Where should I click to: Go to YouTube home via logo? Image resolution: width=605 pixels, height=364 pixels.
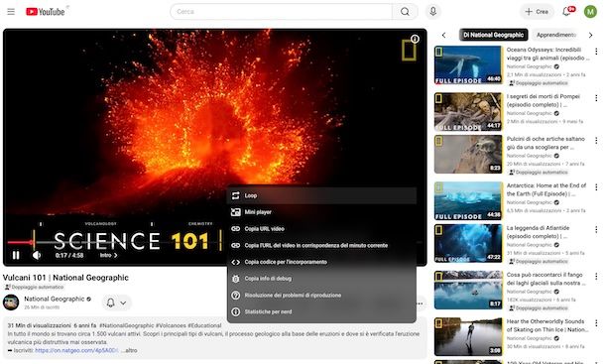46,12
